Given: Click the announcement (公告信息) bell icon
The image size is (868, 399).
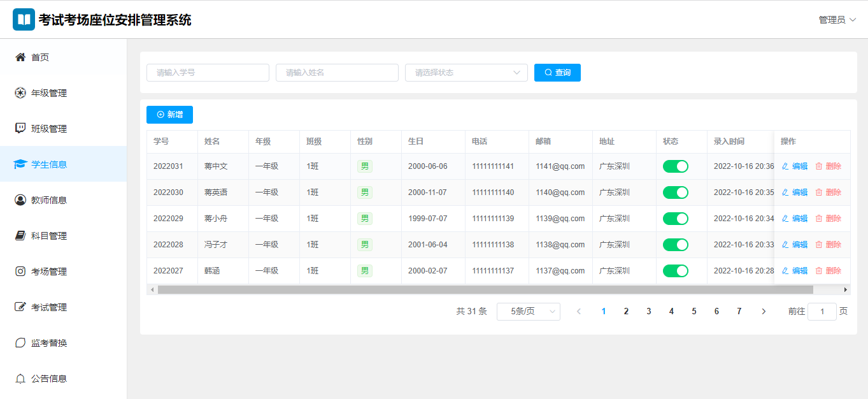Looking at the screenshot, I should click(20, 379).
